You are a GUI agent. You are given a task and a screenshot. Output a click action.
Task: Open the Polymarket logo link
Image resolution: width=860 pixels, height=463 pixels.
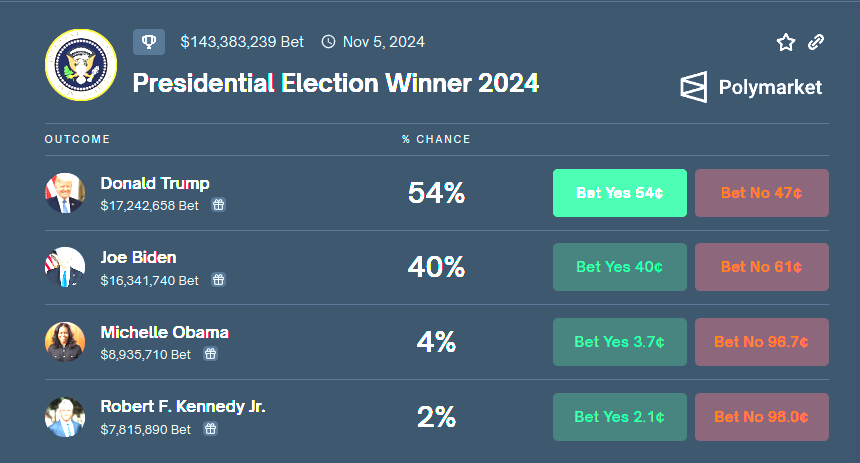coord(751,87)
